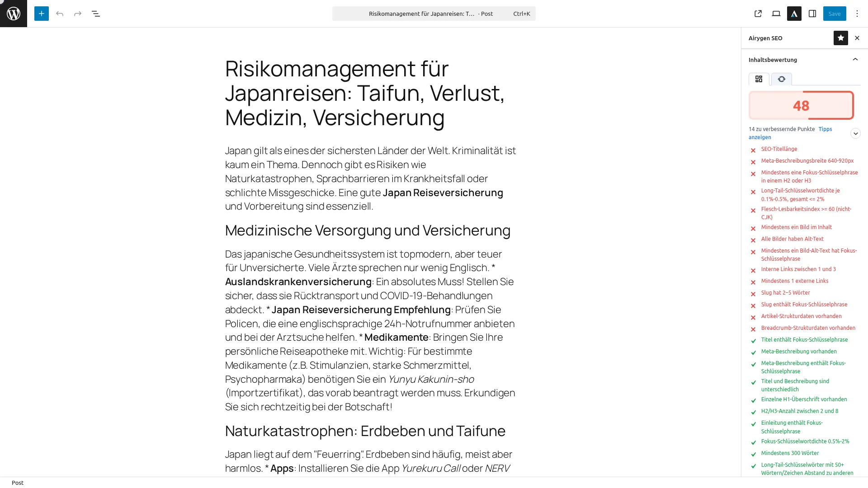Screen dimensions: 868x488
Task: Click the check icon for Mindestens 300 Wörter
Action: [x=753, y=455]
